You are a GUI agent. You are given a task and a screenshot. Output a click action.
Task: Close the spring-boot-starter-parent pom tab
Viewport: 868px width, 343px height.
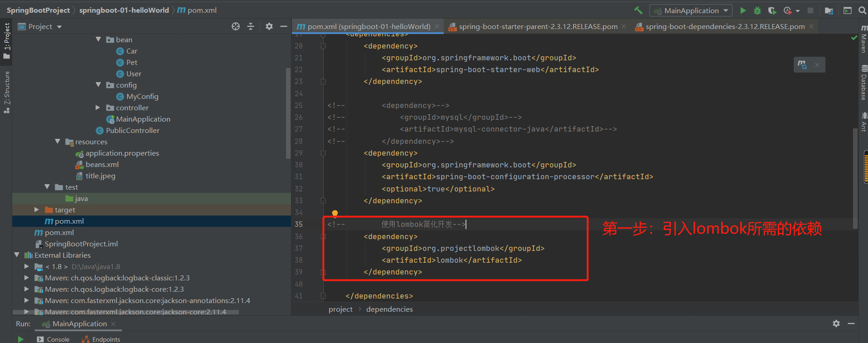pyautogui.click(x=624, y=27)
